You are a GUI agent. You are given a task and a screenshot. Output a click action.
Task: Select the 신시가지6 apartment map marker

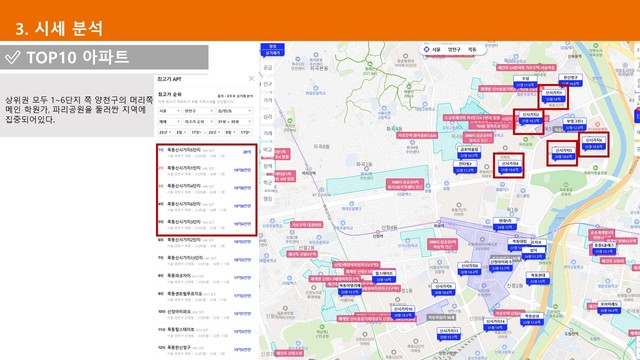(x=593, y=143)
